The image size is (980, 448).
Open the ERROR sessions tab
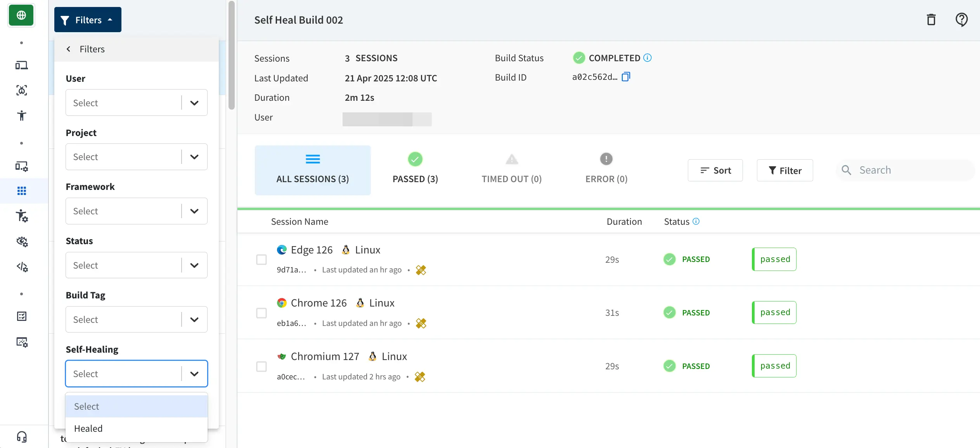tap(606, 170)
